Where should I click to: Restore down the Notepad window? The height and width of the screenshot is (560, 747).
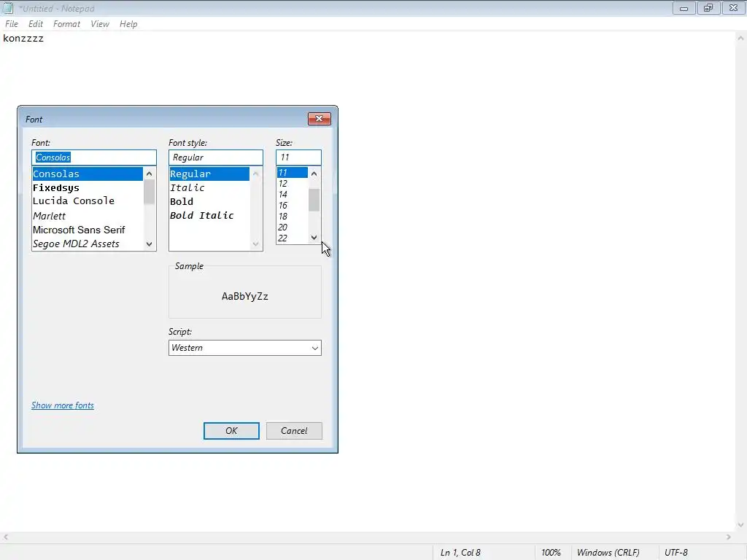tap(708, 8)
